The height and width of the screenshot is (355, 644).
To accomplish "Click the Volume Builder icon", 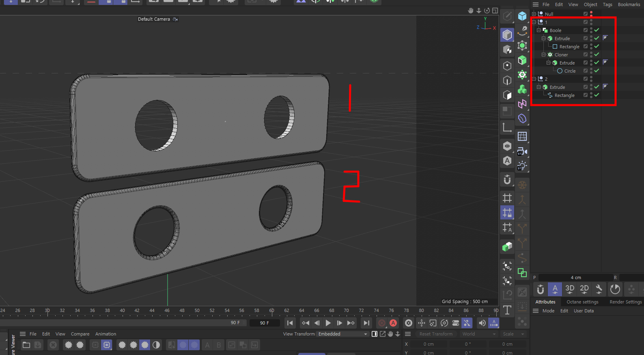I will (522, 89).
